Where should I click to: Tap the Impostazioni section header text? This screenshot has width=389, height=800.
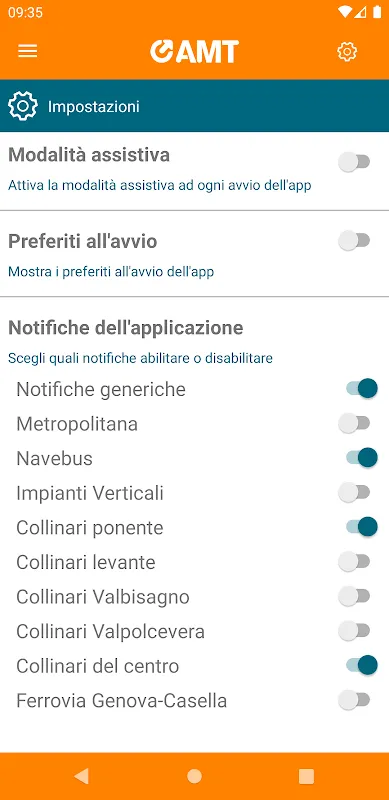(x=94, y=107)
